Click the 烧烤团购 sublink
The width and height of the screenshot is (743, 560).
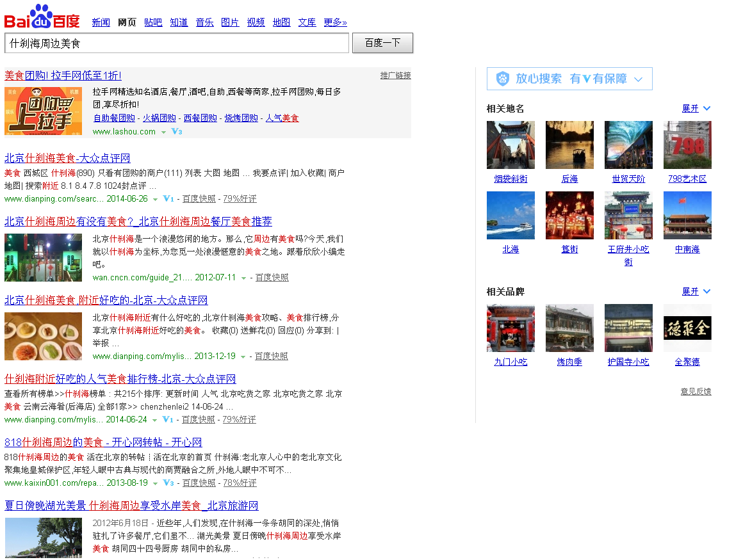coord(241,118)
